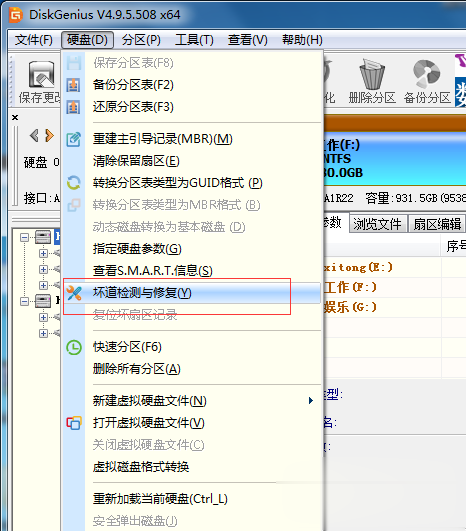This screenshot has width=466, height=531.
Task: Open the 分区(P) menu
Action: 141,40
